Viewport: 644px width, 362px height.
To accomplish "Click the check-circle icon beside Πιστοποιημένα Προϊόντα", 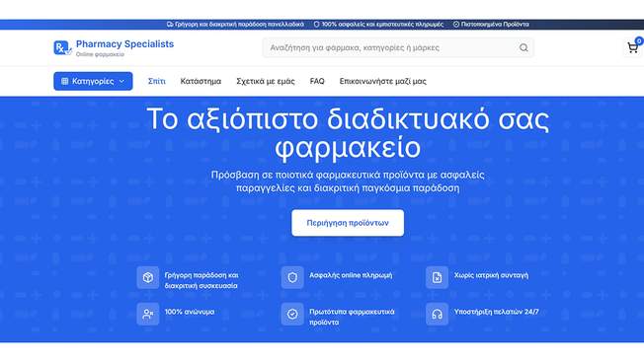I will [456, 25].
